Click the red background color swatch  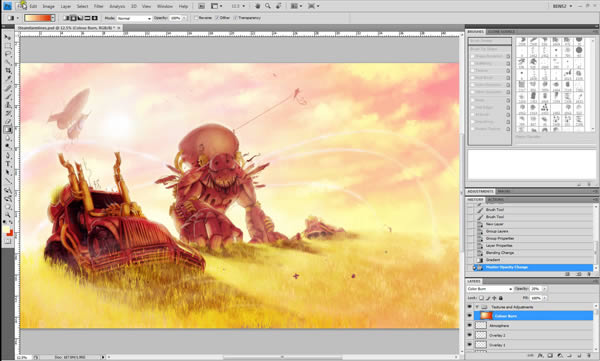[x=10, y=233]
